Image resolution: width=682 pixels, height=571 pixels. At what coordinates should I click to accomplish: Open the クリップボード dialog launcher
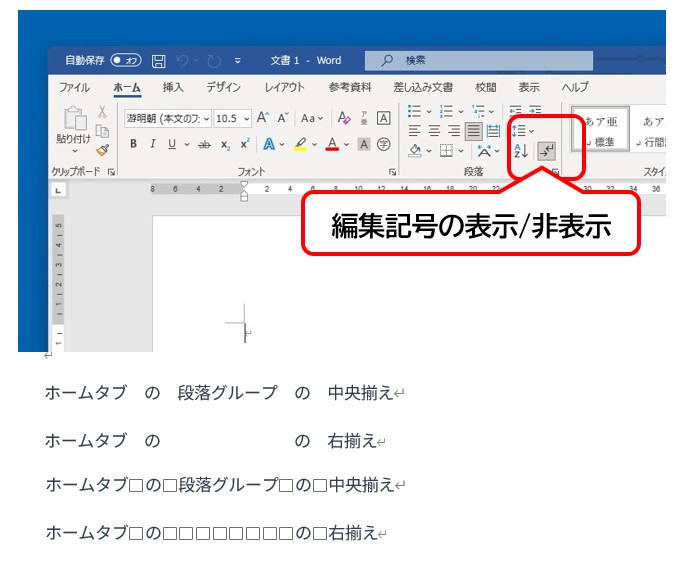(111, 172)
